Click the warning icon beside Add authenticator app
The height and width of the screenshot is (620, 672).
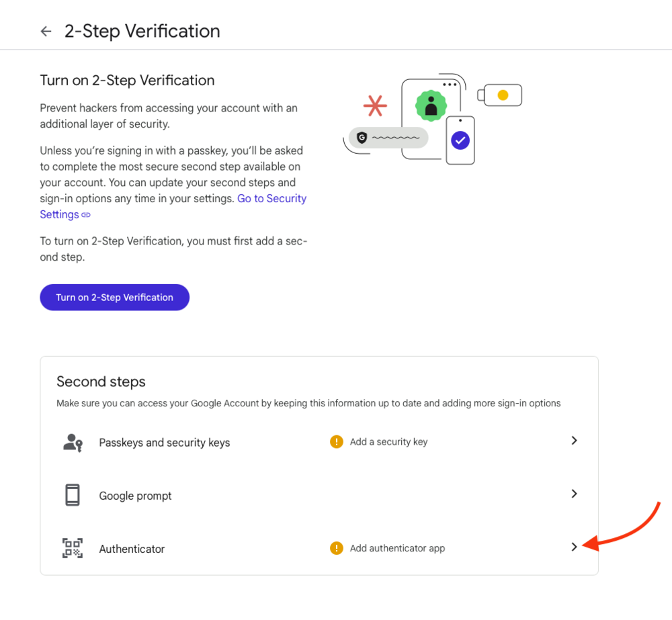click(x=337, y=548)
